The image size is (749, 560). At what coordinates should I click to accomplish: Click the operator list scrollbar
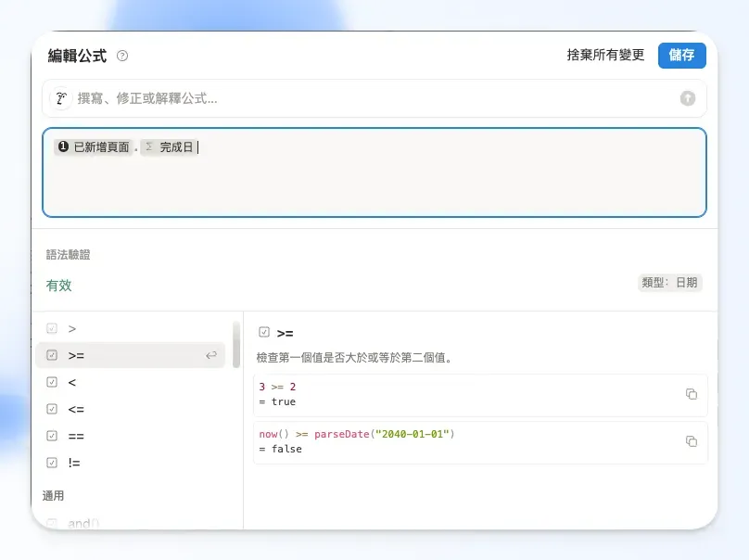tap(236, 345)
